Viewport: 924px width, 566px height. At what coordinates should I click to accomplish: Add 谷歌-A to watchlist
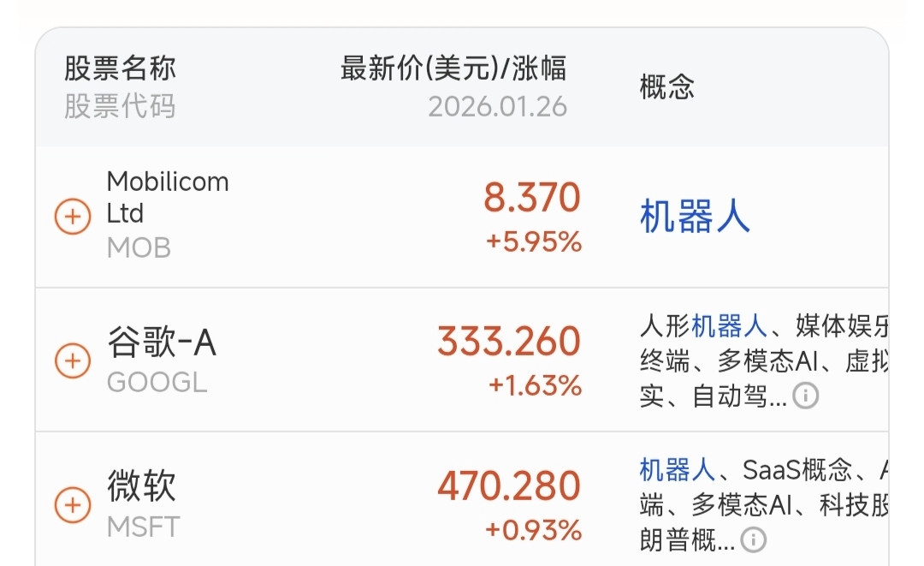pyautogui.click(x=73, y=360)
